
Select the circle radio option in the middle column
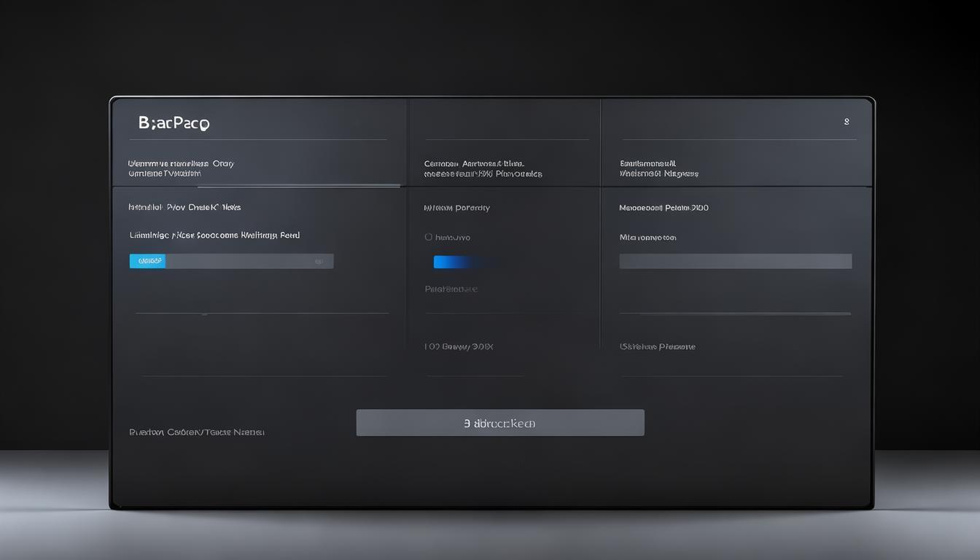[429, 237]
